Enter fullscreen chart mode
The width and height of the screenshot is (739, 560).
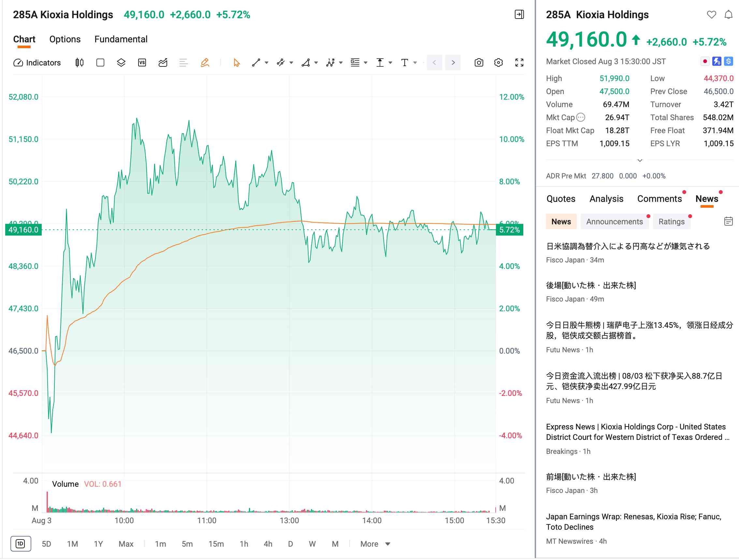click(519, 63)
